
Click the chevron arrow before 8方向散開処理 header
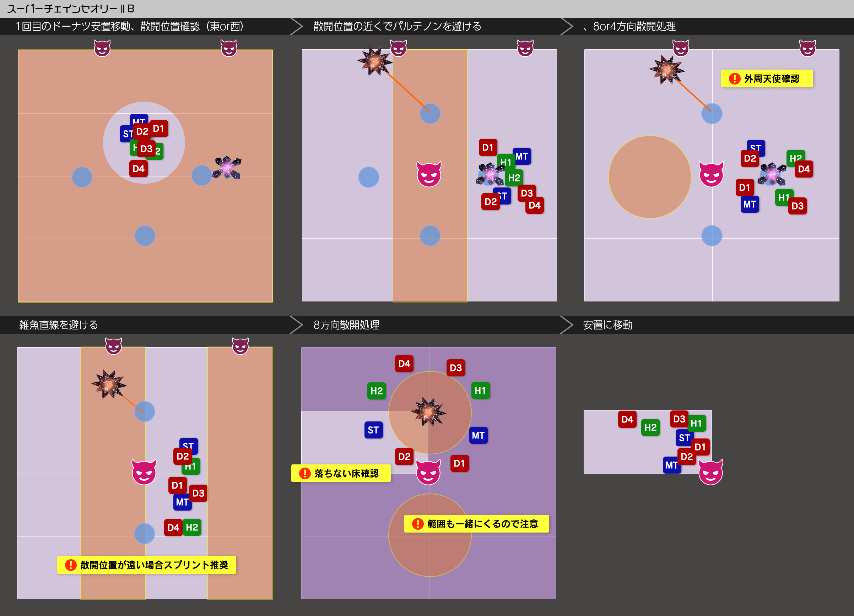(x=297, y=325)
